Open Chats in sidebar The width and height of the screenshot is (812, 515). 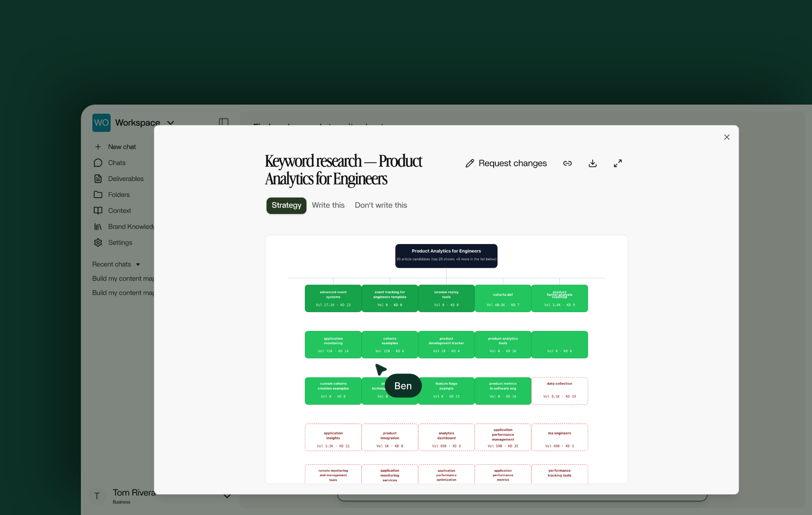(x=117, y=163)
